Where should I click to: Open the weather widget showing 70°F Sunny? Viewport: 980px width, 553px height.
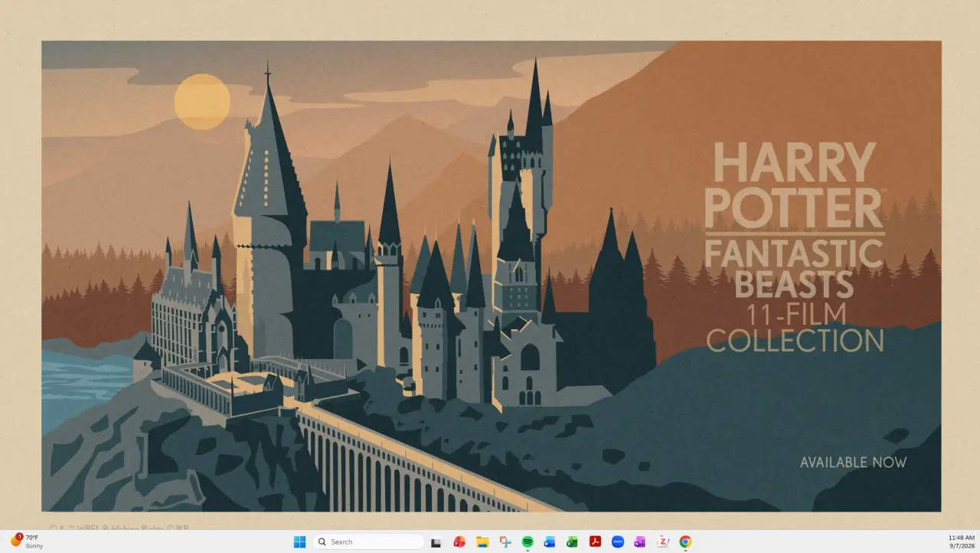point(28,542)
